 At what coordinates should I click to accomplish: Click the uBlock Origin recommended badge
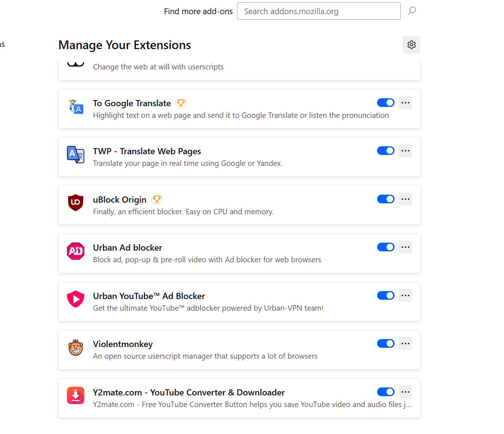point(157,199)
